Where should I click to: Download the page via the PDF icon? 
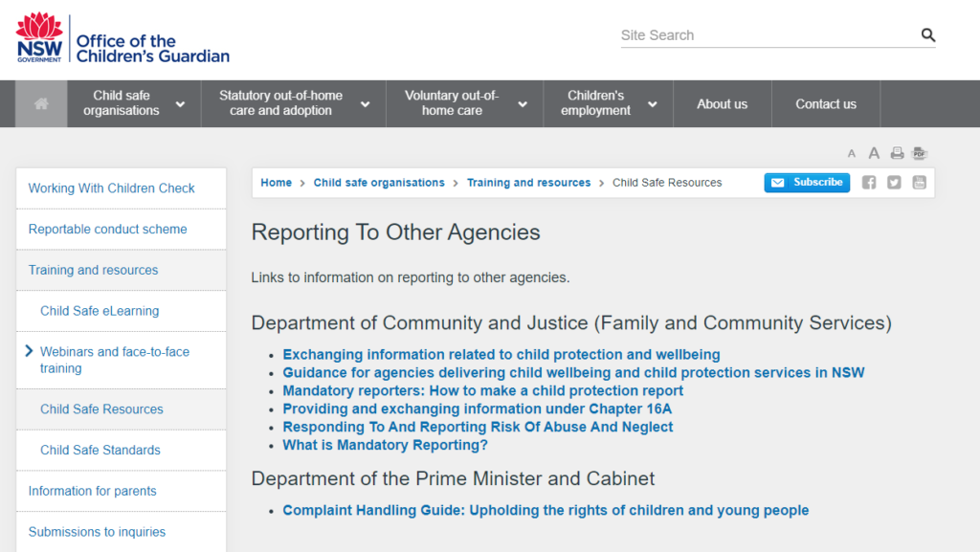[x=920, y=153]
